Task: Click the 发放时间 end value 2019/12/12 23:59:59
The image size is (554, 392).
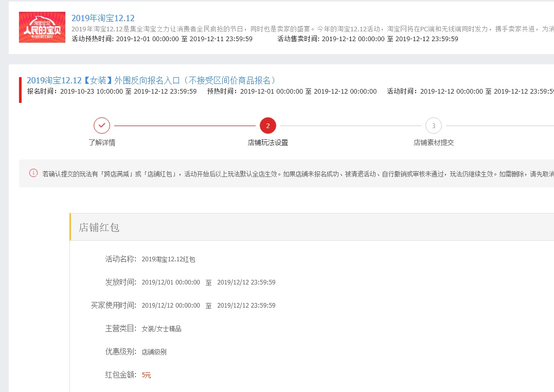Action: (246, 282)
